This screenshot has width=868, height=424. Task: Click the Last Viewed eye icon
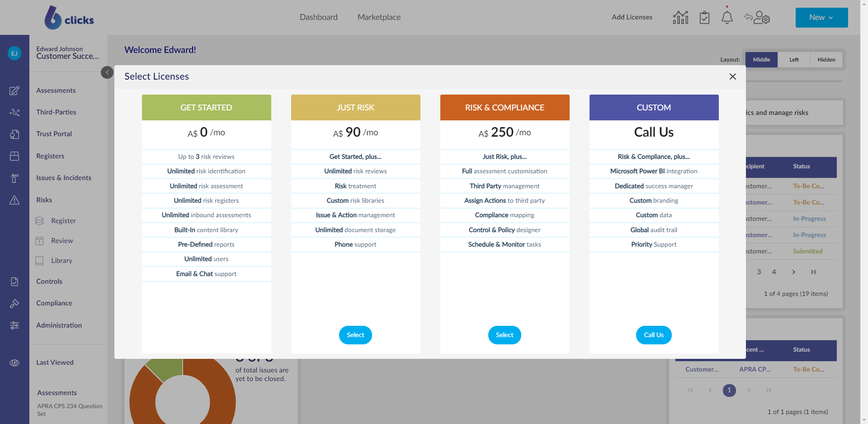pos(14,362)
